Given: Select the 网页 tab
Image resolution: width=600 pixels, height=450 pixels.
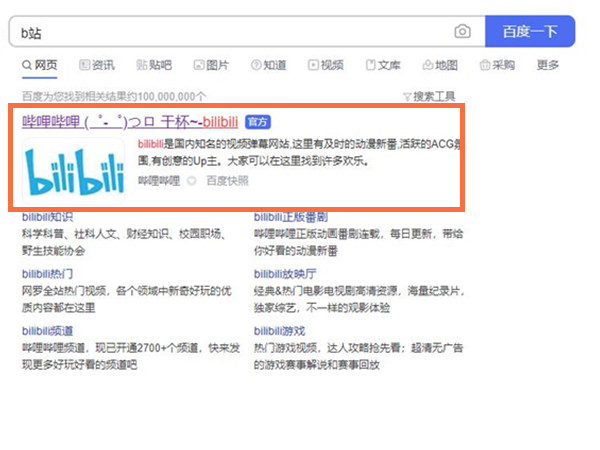Looking at the screenshot, I should click(x=40, y=65).
